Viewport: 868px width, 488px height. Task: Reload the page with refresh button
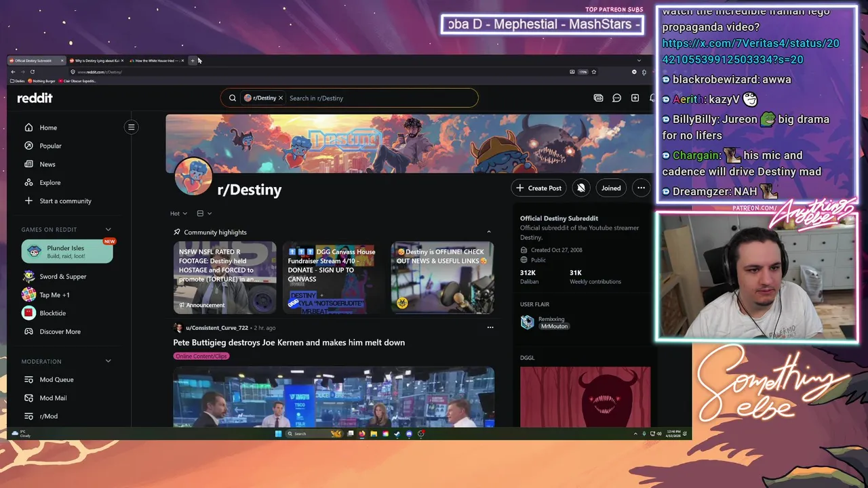pyautogui.click(x=33, y=72)
